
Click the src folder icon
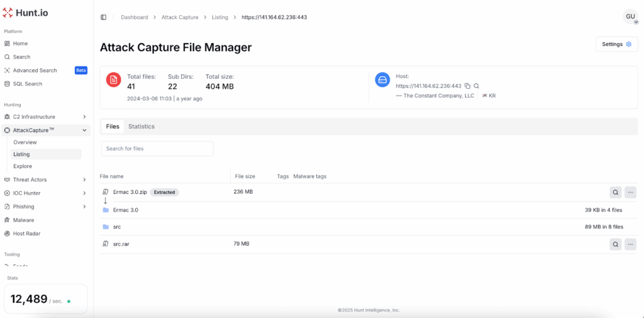[x=106, y=227]
